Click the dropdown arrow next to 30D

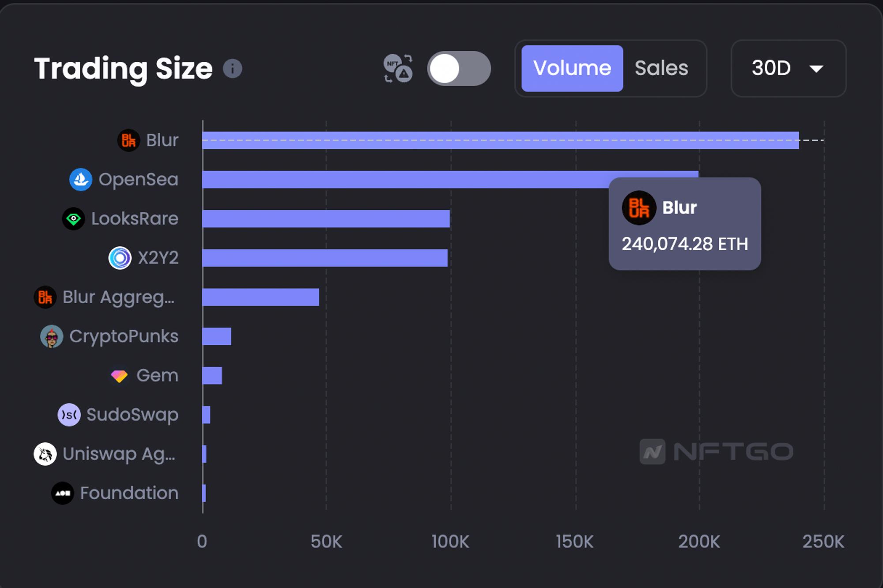click(816, 69)
